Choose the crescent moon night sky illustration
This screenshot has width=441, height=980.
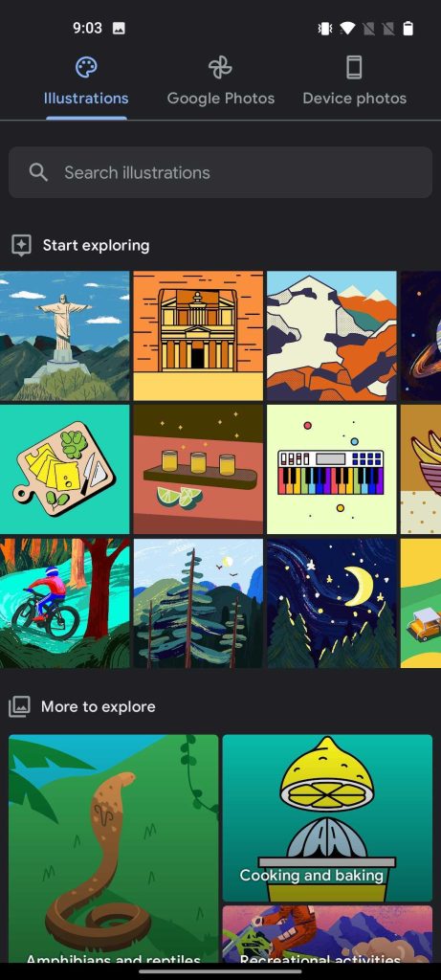coord(332,603)
